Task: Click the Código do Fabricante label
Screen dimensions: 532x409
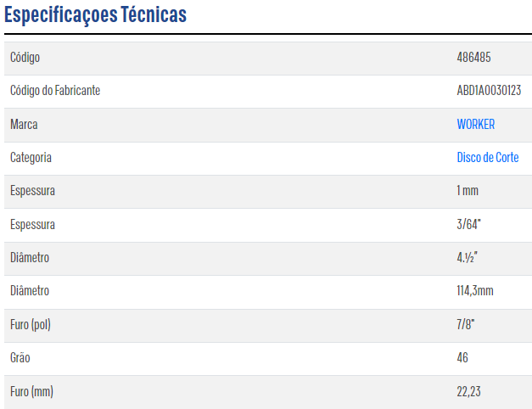Action: tap(55, 91)
